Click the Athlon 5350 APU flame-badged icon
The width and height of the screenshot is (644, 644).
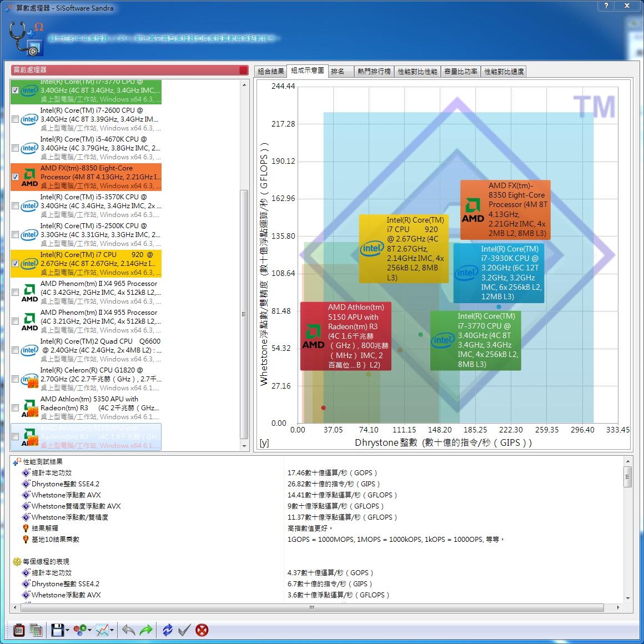pyautogui.click(x=29, y=408)
